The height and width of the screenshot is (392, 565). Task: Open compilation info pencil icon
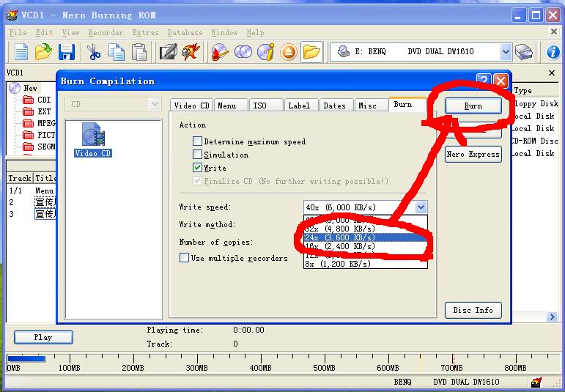(169, 52)
